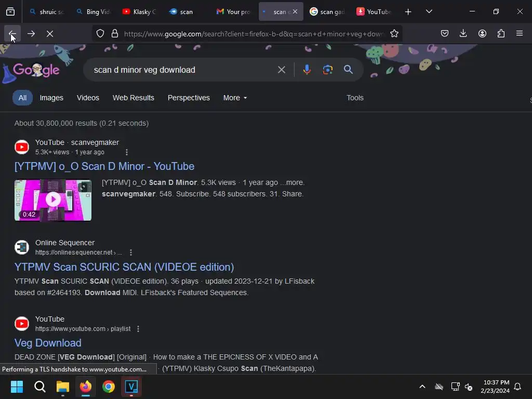
Task: Click the Online Sequencer site favicon
Action: [22, 247]
